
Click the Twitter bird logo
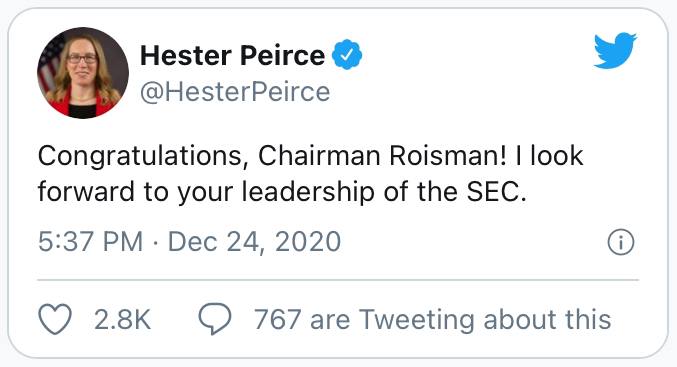pos(615,51)
